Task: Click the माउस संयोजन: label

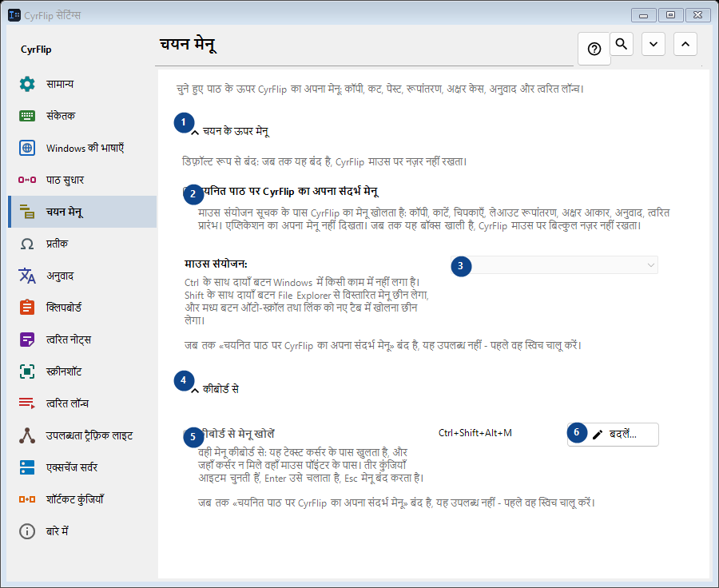Action: pyautogui.click(x=216, y=264)
